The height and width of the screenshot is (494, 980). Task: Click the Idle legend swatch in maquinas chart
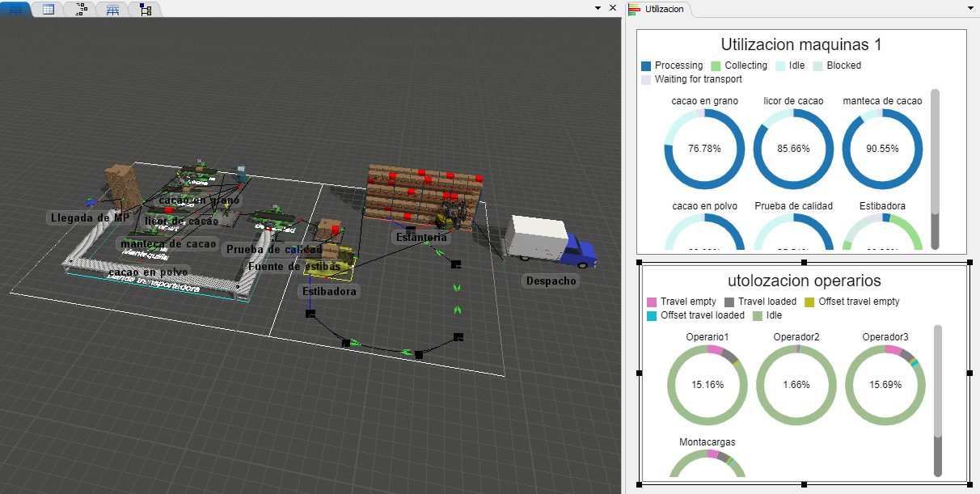click(x=780, y=65)
